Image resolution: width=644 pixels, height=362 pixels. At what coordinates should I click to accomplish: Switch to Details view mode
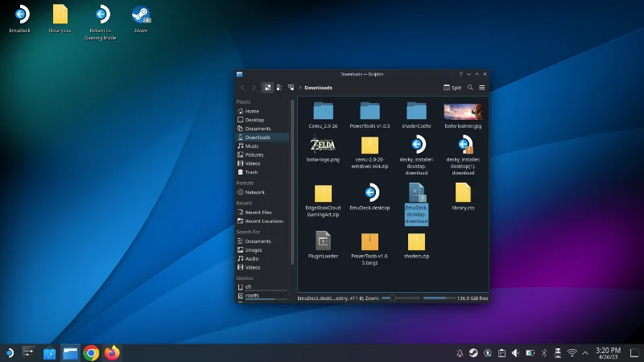[291, 88]
